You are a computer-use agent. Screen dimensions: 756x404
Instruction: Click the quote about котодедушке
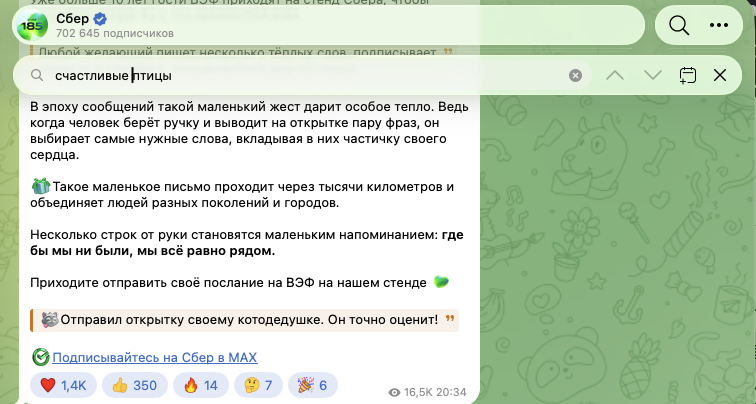(244, 320)
